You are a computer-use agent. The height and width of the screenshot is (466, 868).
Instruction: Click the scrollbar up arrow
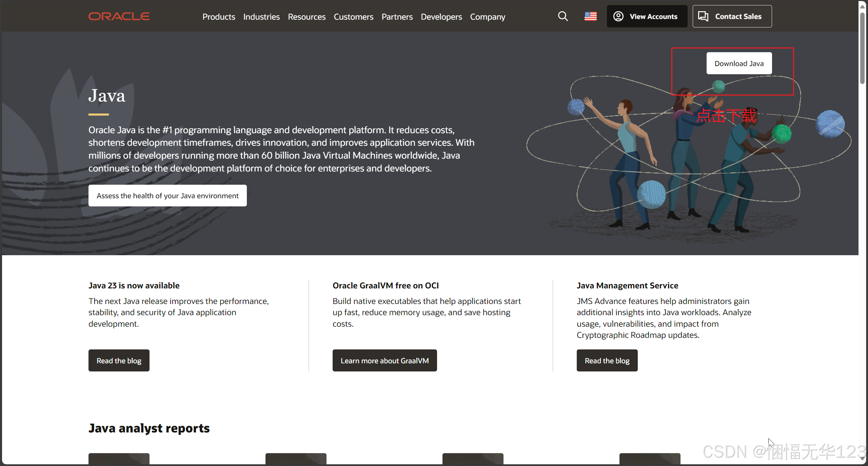(x=863, y=6)
